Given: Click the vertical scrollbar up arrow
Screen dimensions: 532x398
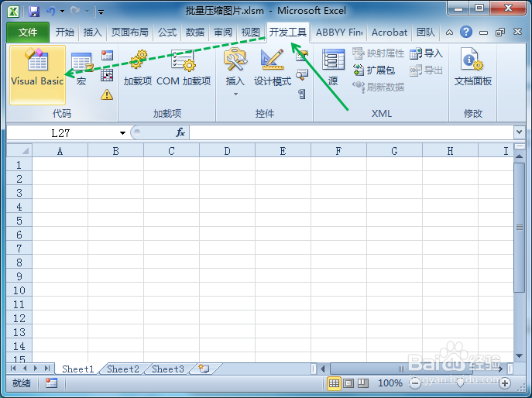Looking at the screenshot, I should 519,156.
